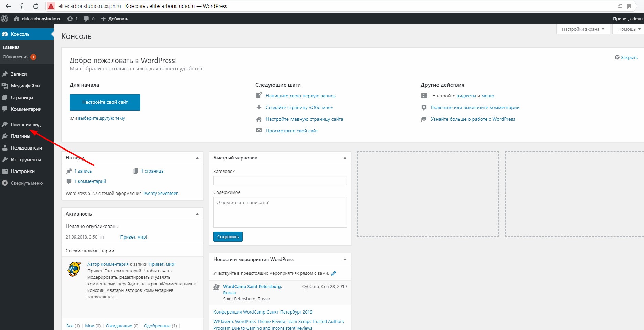
Task: Collapse the Быстрый черновик widget
Action: click(345, 158)
